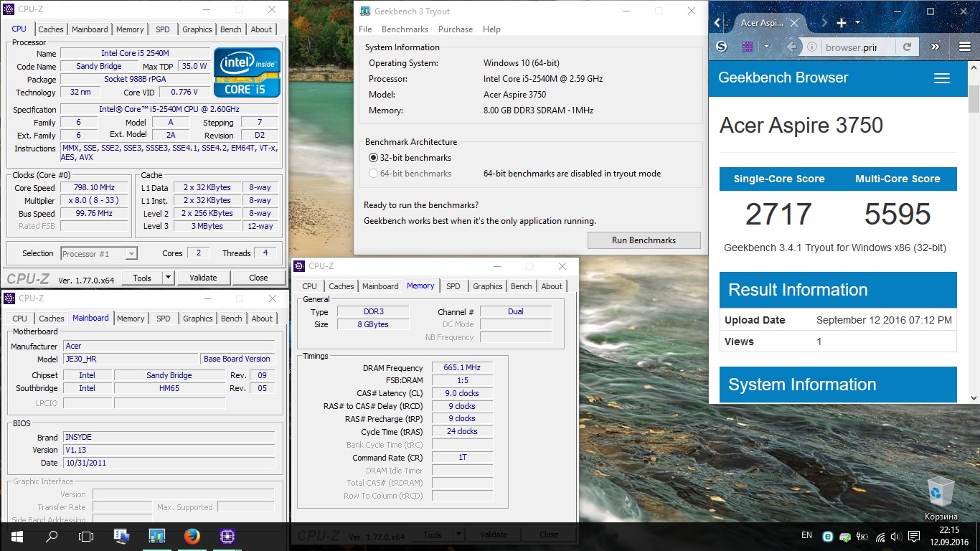Screen dimensions: 980x551
Task: Open Task View from the taskbar
Action: click(86, 536)
